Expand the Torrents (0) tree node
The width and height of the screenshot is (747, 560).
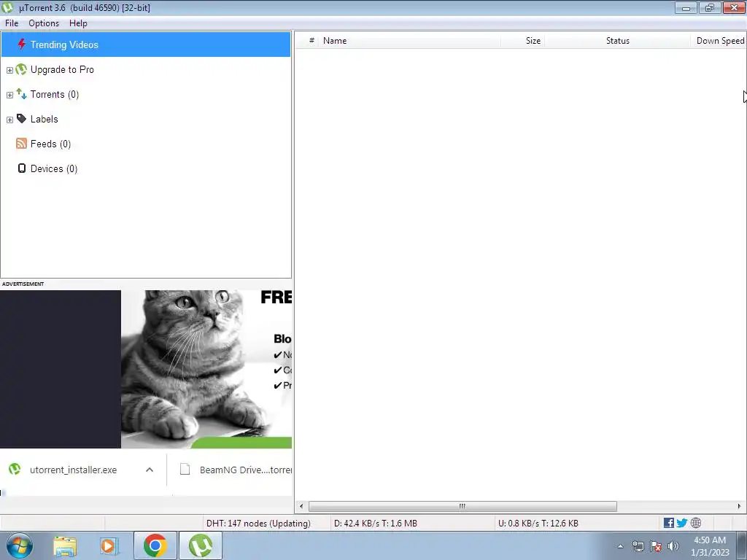[x=9, y=95]
